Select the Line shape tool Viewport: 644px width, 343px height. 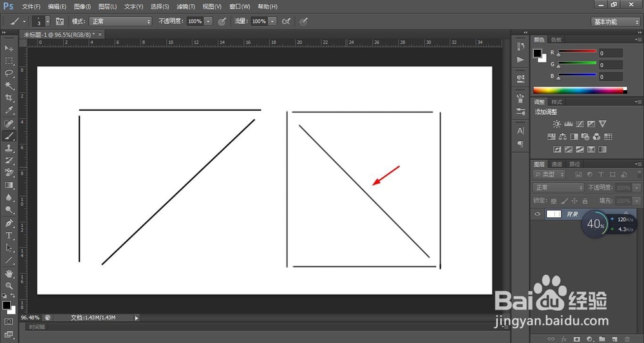pos(8,260)
